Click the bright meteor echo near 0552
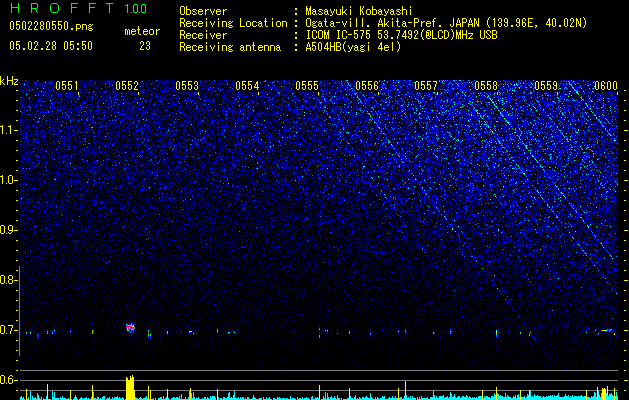The image size is (629, 400). coord(130,328)
